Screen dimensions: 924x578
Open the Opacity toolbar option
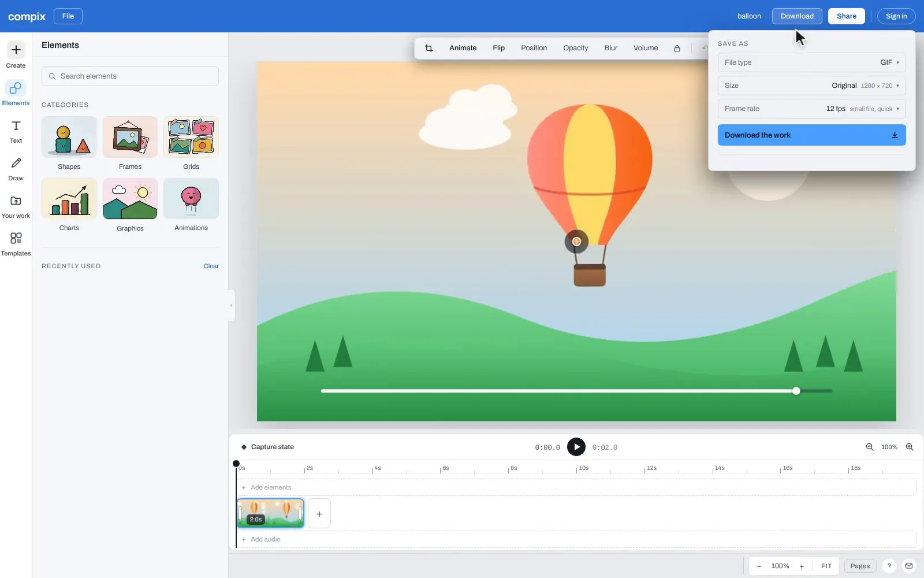pyautogui.click(x=576, y=48)
